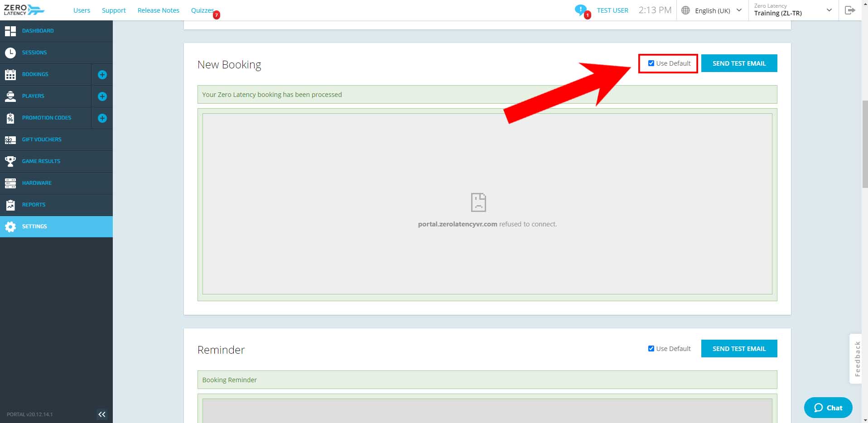Edit the New Booking subject line field

click(x=487, y=95)
